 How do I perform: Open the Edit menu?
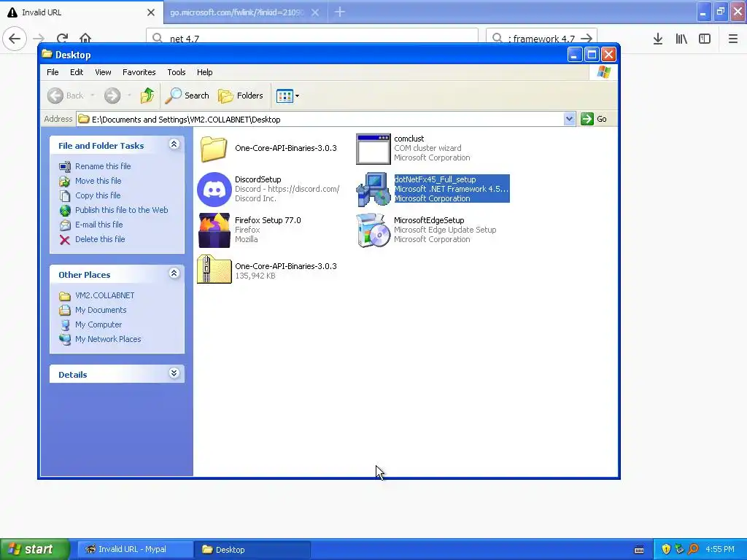[x=76, y=72]
